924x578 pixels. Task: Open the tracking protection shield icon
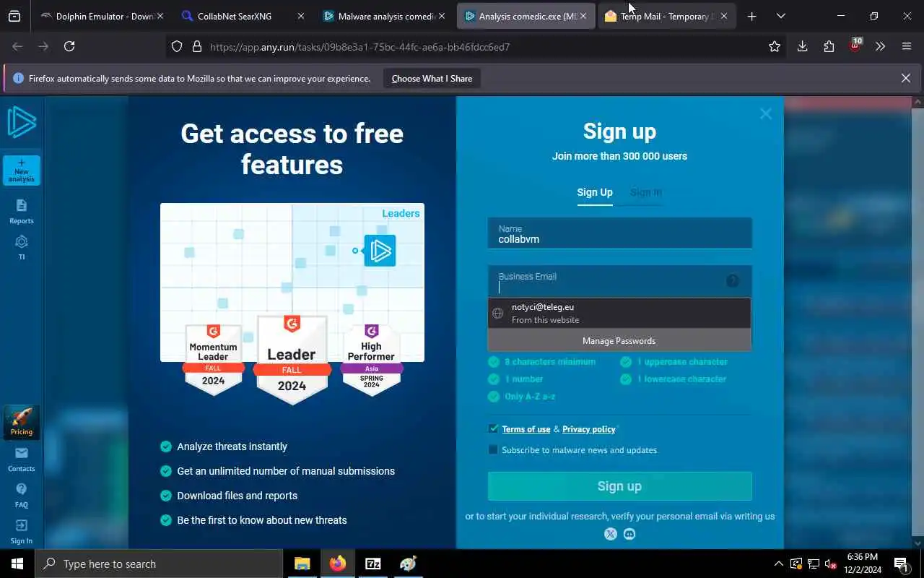177,46
